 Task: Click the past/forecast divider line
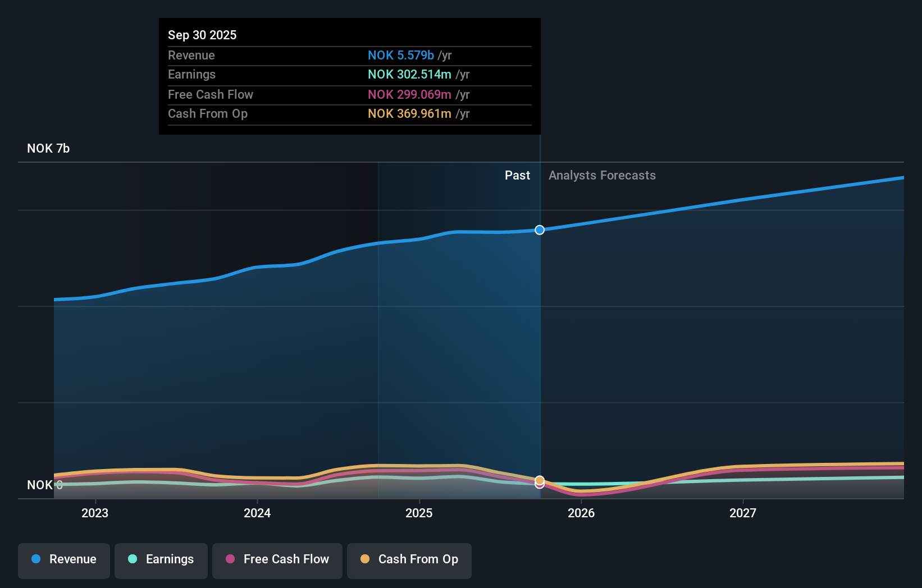[x=539, y=337]
